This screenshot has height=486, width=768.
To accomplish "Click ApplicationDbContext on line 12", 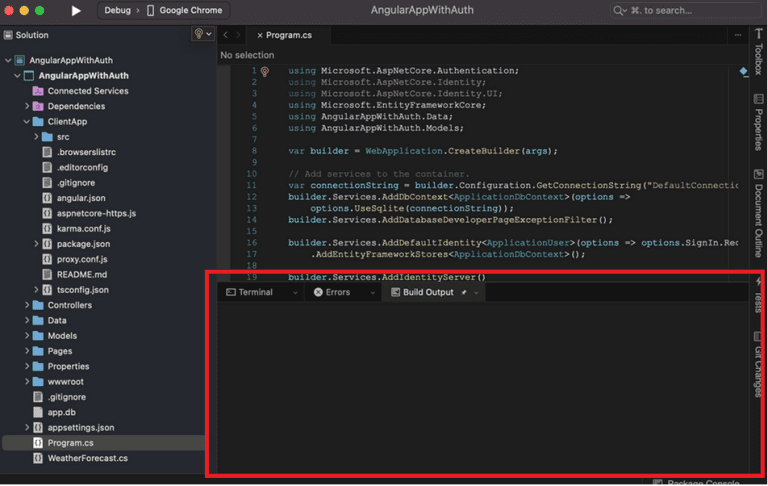I will tap(508, 197).
